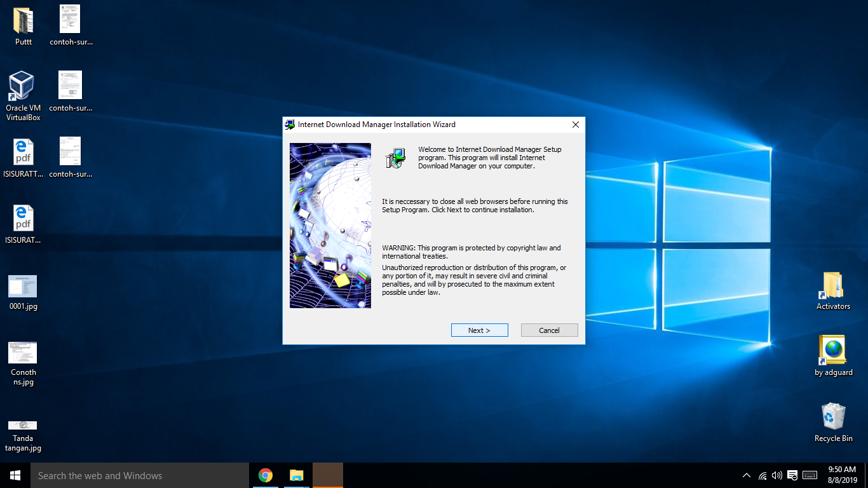This screenshot has width=868, height=488.
Task: Click the 'WARNING: This program is protected' text
Action: point(471,252)
